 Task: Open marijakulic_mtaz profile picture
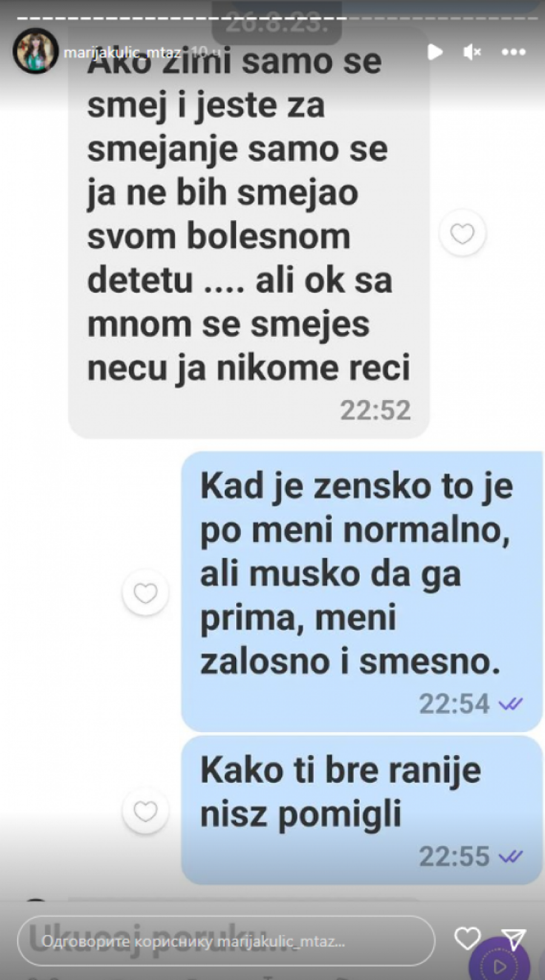coord(35,51)
